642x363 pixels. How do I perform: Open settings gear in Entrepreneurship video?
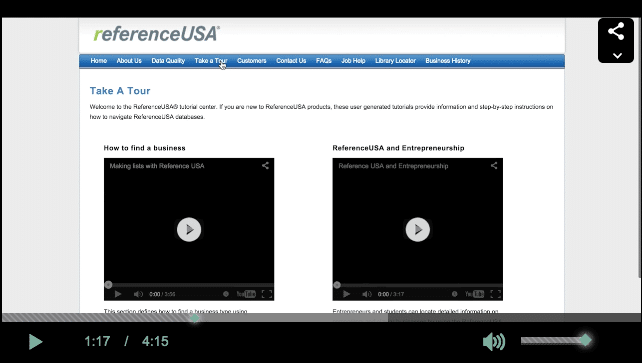[x=454, y=294]
